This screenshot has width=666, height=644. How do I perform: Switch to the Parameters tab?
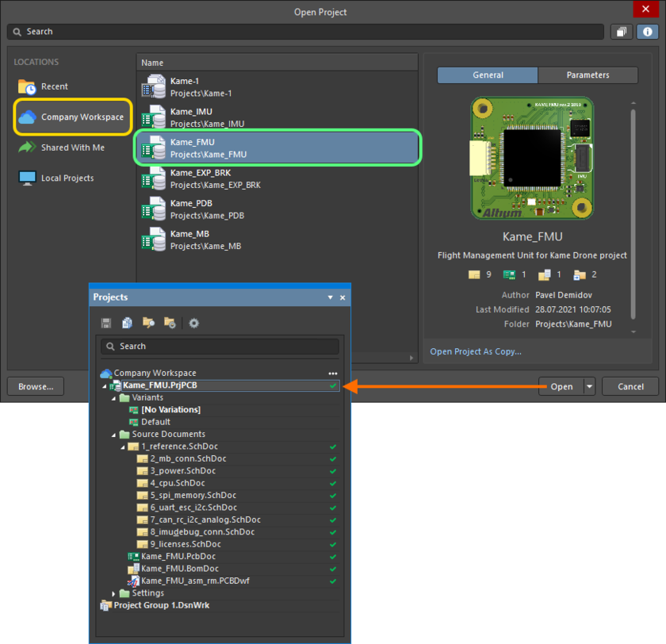point(588,75)
